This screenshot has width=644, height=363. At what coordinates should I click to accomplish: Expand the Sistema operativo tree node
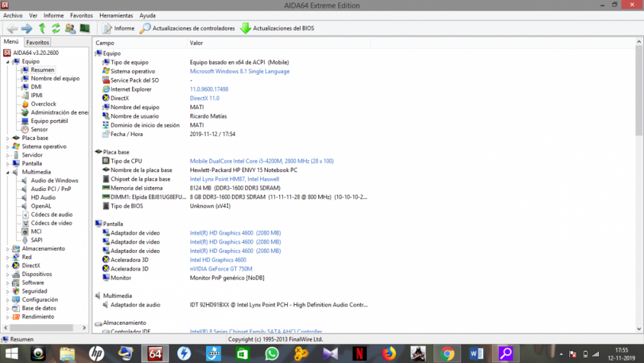(7, 147)
